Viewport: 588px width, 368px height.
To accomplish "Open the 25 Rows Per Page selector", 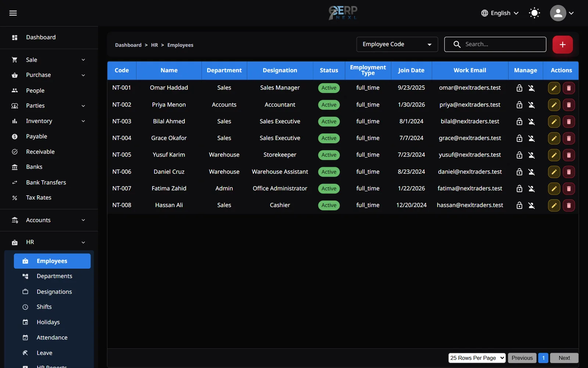I will point(477,358).
